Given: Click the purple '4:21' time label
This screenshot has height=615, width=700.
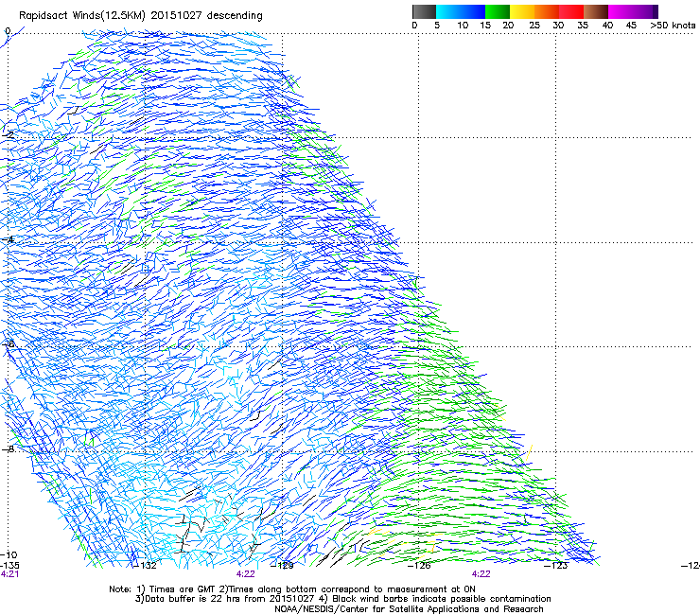Looking at the screenshot, I should [x=9, y=574].
